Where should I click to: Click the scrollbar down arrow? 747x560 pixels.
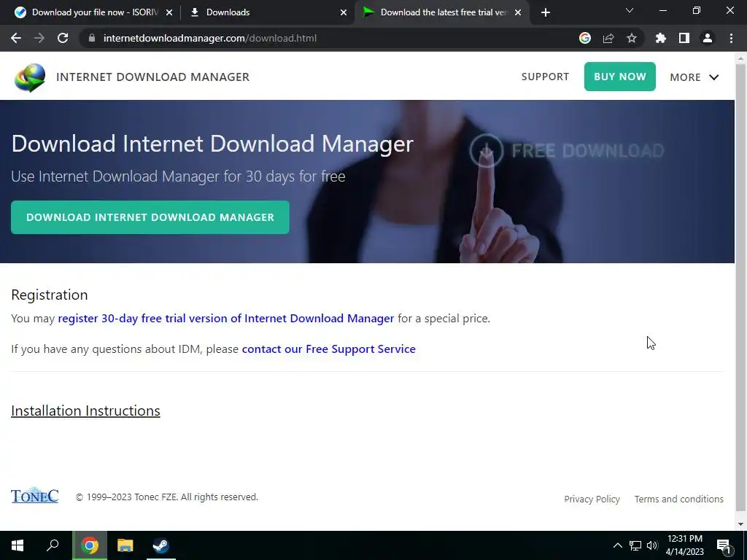740,524
